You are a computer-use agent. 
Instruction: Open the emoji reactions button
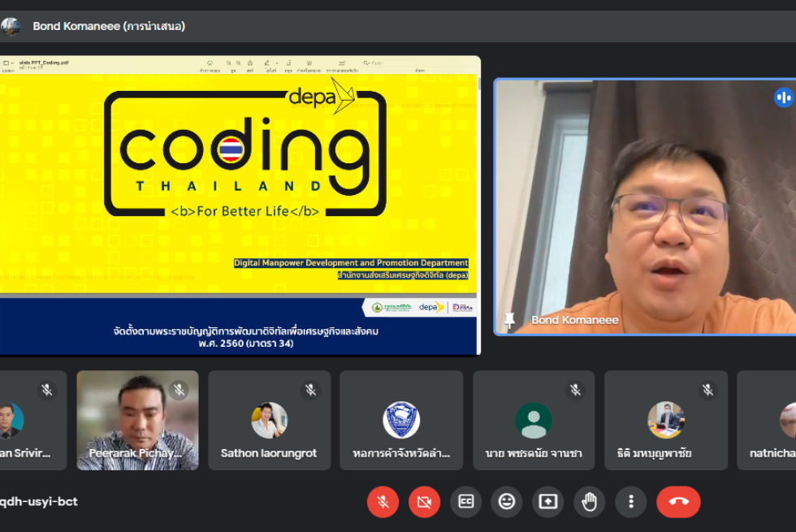(507, 502)
